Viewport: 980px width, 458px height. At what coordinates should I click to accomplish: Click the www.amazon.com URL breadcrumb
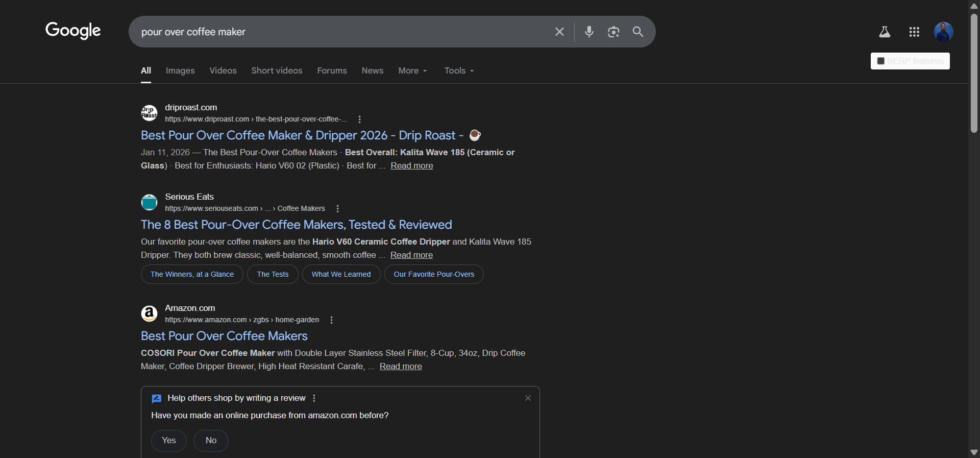point(242,320)
